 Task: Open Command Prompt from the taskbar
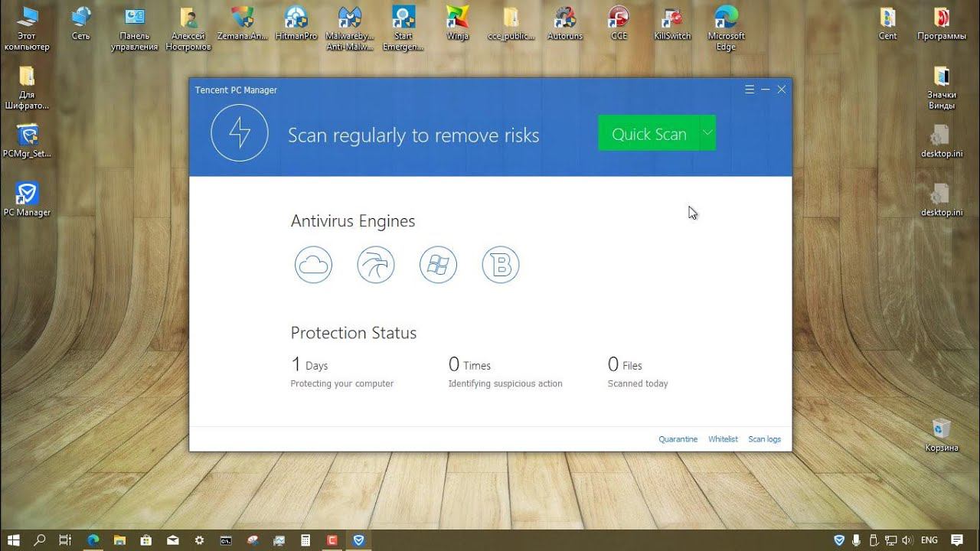226,540
